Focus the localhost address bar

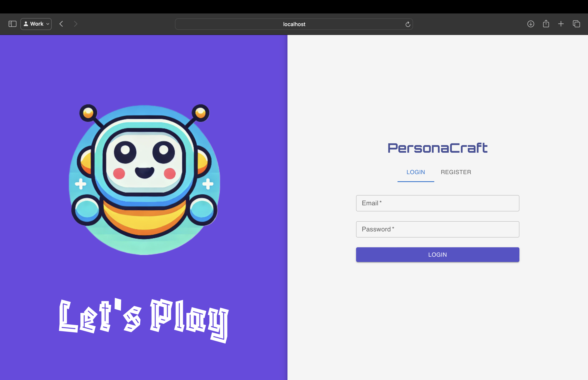(294, 24)
